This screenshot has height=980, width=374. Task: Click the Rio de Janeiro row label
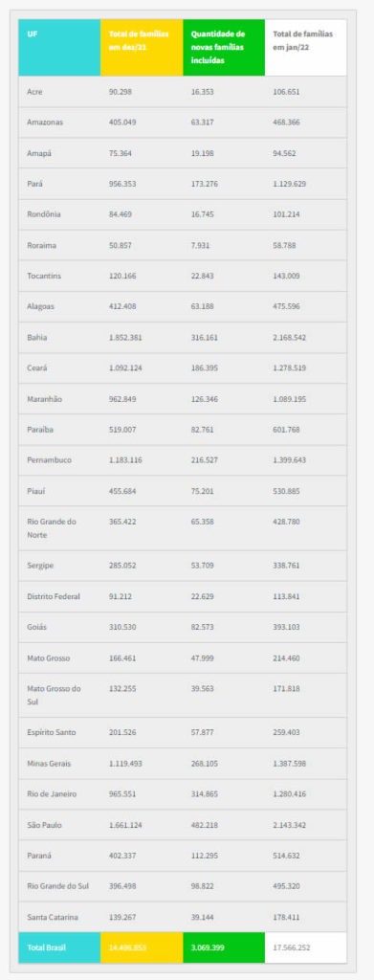(52, 794)
